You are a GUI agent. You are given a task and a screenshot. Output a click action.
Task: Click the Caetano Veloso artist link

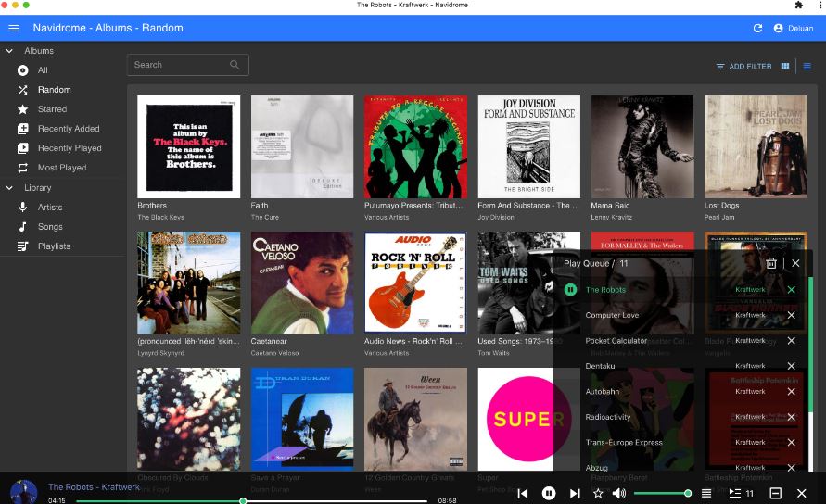point(274,353)
